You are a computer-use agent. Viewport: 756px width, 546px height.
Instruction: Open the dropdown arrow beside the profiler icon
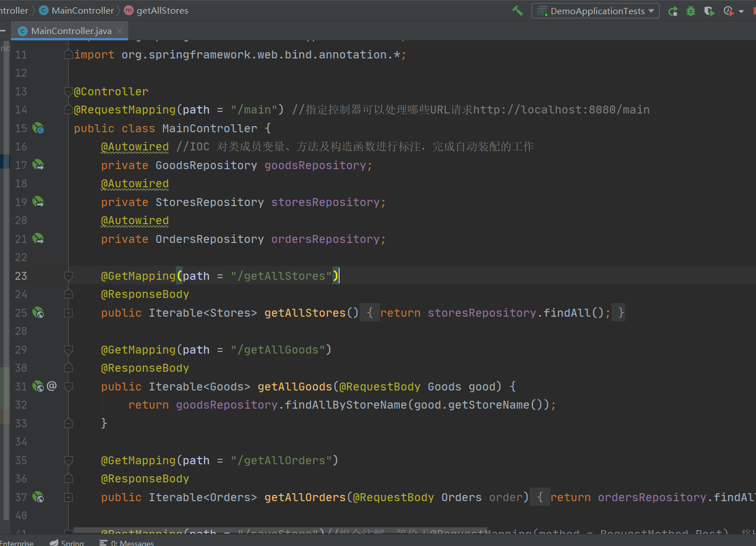[x=741, y=11]
